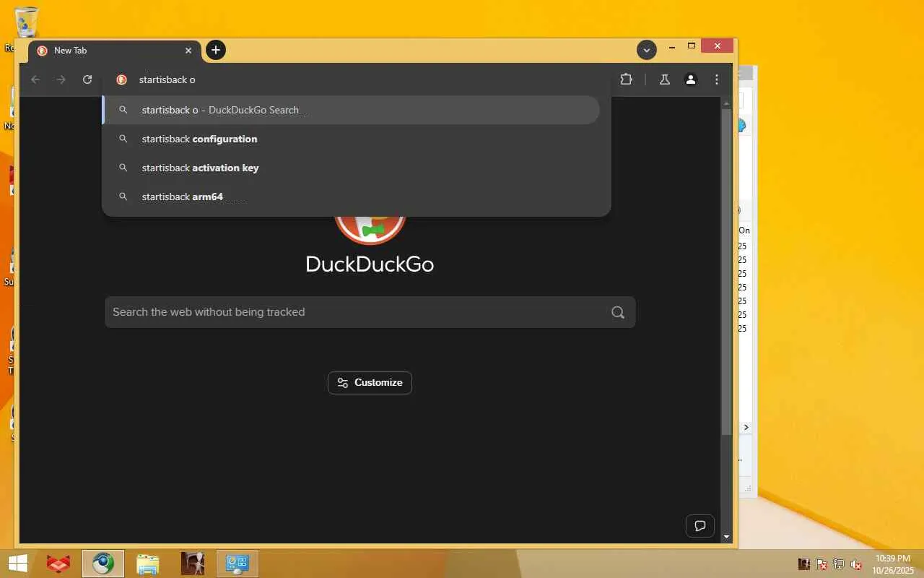Click the browser Back arrow
The image size is (924, 578).
tap(35, 79)
